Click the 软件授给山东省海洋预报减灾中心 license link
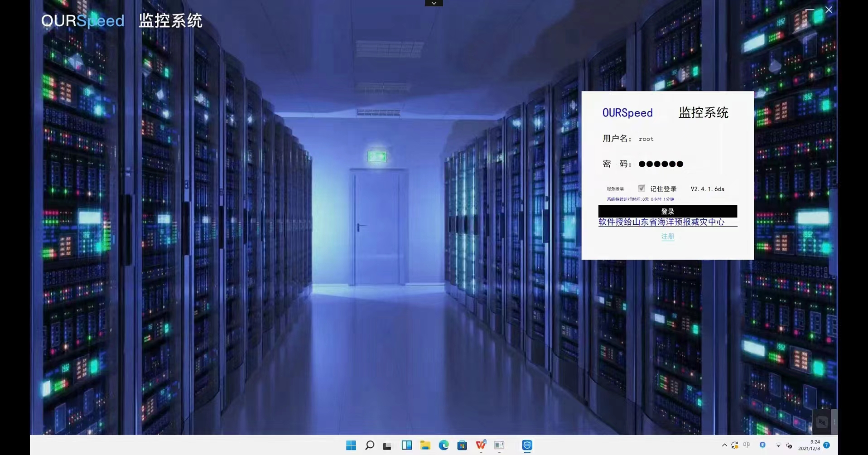Viewport: 868px width, 455px height. (x=661, y=222)
